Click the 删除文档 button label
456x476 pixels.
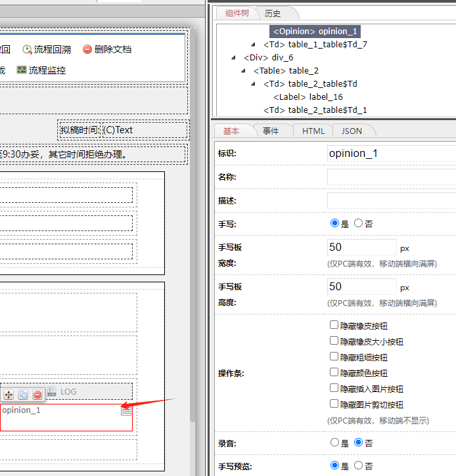(x=113, y=49)
